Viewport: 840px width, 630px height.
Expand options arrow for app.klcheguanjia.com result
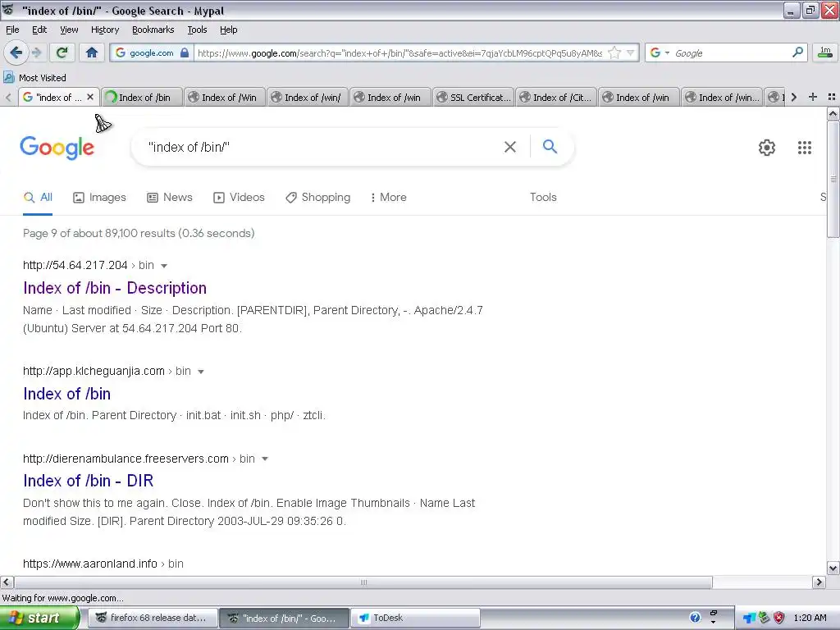pos(201,372)
